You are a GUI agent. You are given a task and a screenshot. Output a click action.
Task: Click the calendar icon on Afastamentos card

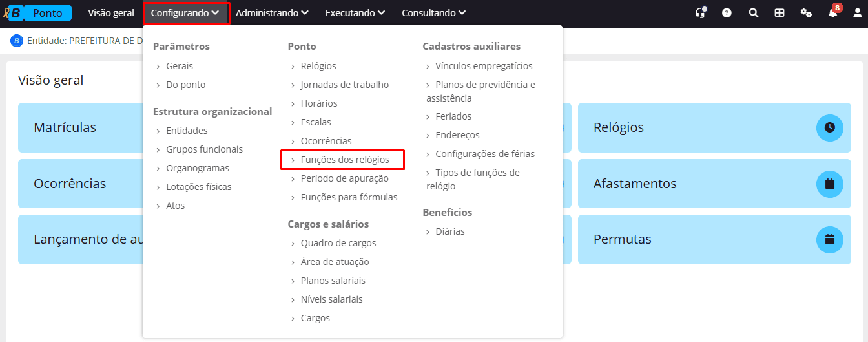tap(830, 184)
